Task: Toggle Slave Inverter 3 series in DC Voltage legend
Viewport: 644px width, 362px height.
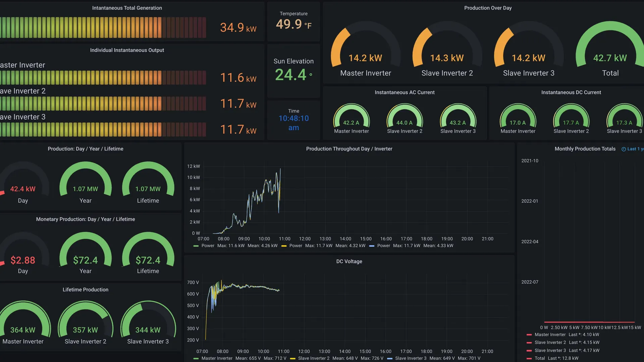Action: pos(411,358)
